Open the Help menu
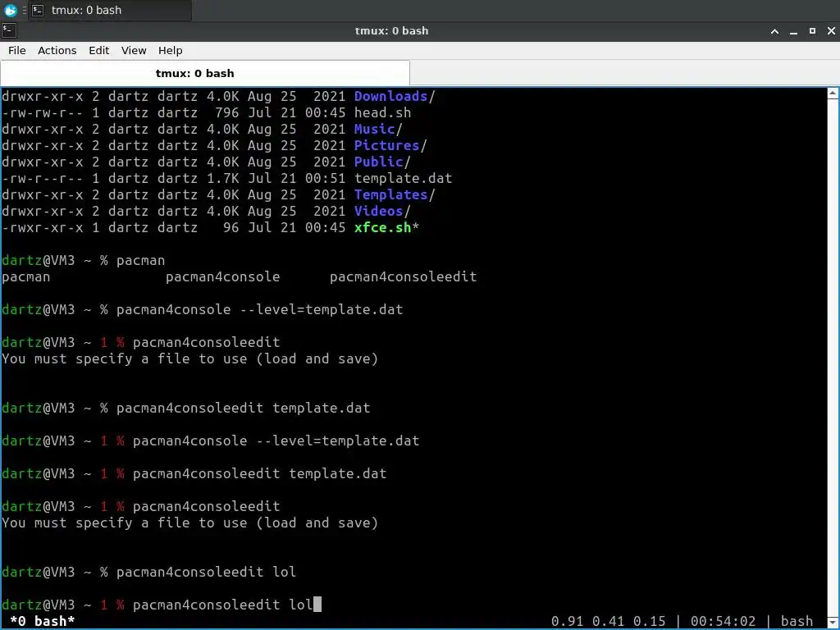This screenshot has width=840, height=630. tap(171, 50)
